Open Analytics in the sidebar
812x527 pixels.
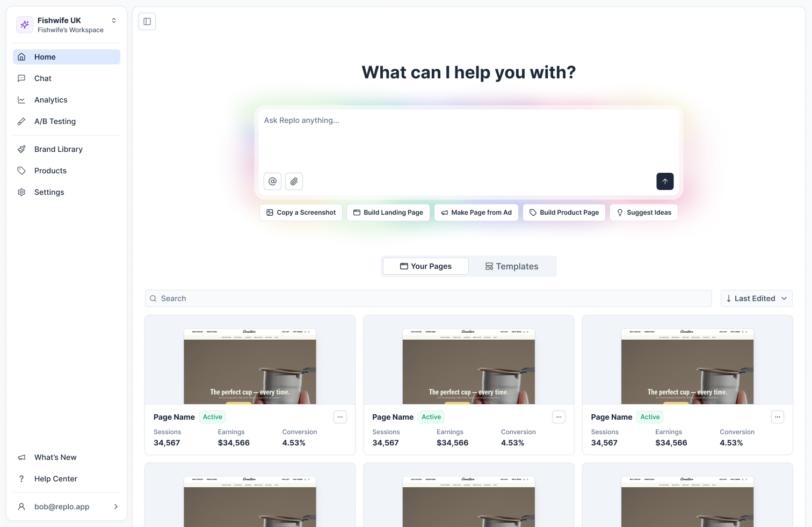(x=67, y=100)
